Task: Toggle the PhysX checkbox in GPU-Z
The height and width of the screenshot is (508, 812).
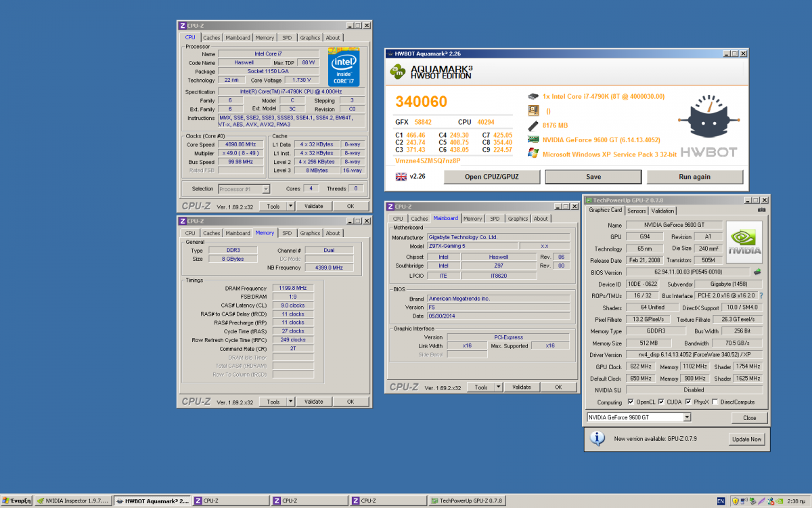Action: (x=690, y=402)
